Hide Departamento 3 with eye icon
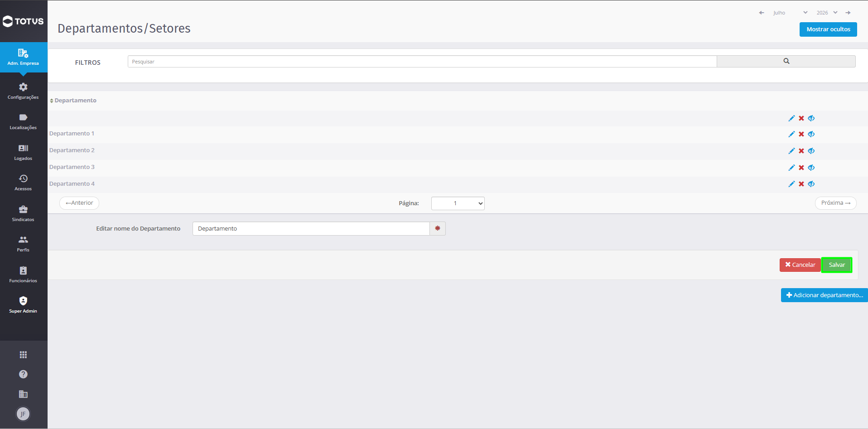Image resolution: width=868 pixels, height=429 pixels. 811,168
